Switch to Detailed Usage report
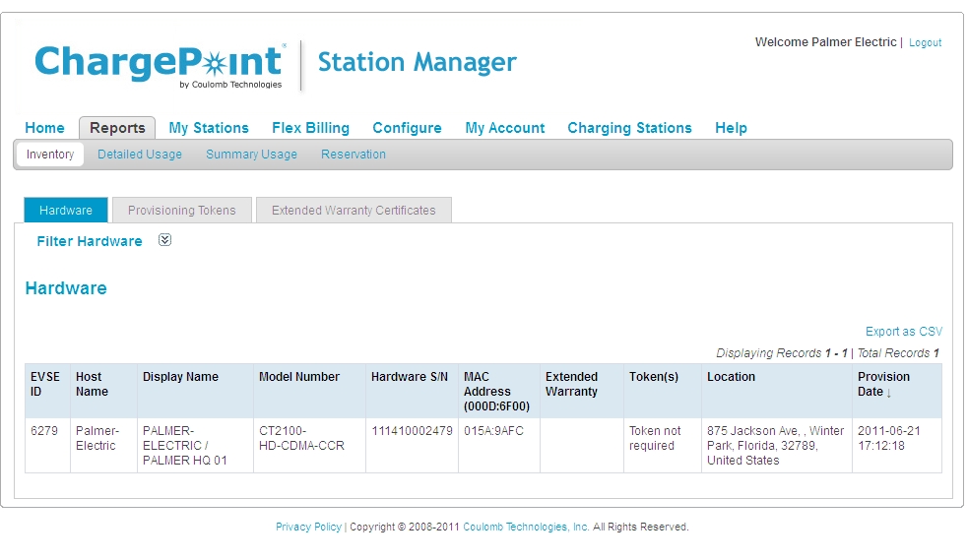This screenshot has height=560, width=967. pos(140,154)
